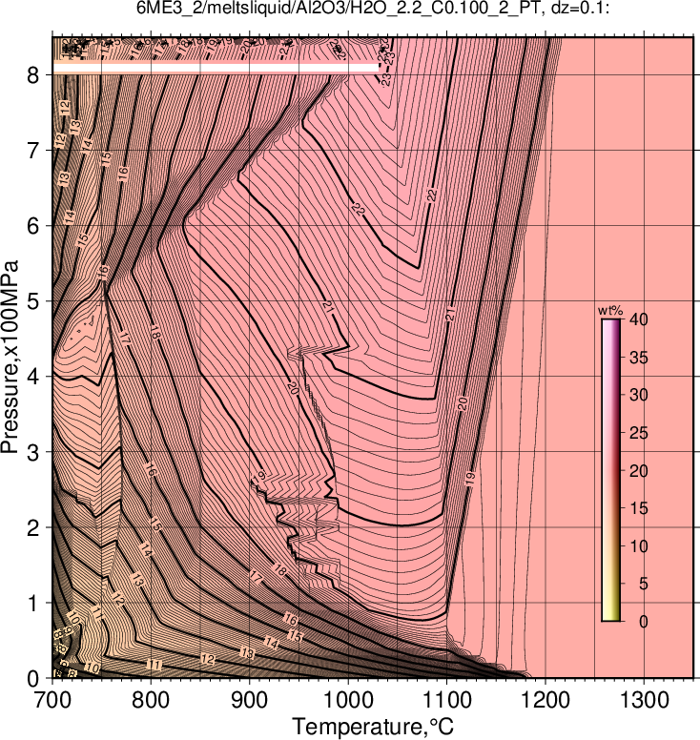Image resolution: width=700 pixels, height=740 pixels.
Task: Select the 1100 tick label on temperature axis
Action: click(446, 700)
